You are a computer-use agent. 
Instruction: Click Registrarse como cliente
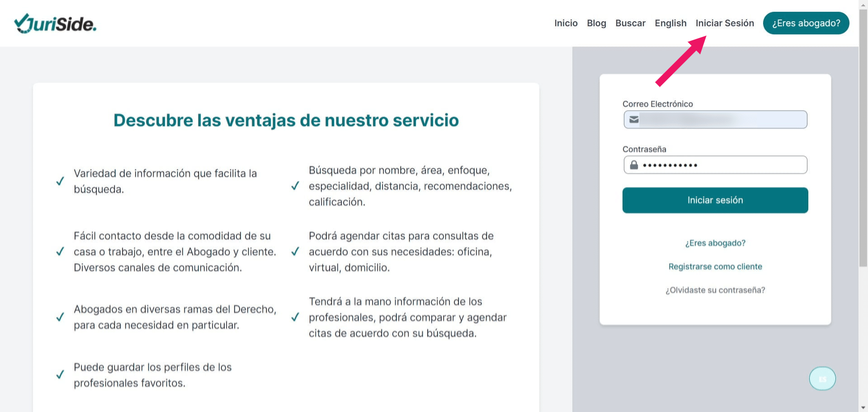click(715, 267)
